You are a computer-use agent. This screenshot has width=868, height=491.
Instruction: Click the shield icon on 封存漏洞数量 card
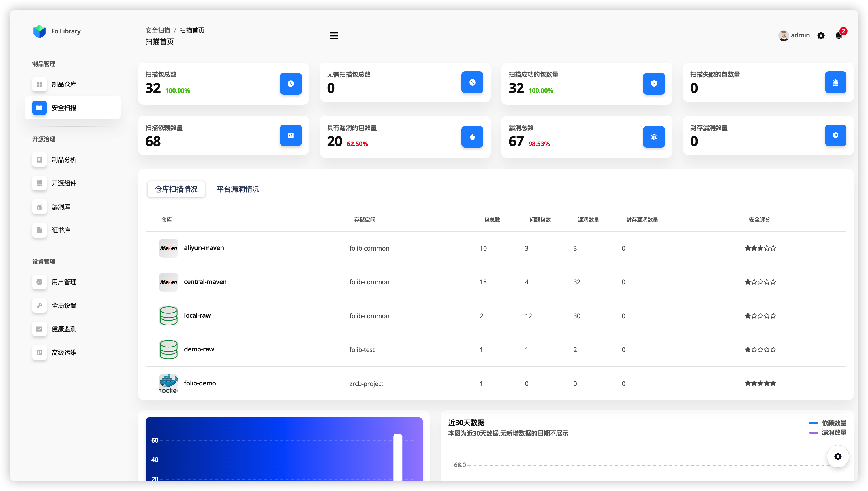click(x=835, y=135)
